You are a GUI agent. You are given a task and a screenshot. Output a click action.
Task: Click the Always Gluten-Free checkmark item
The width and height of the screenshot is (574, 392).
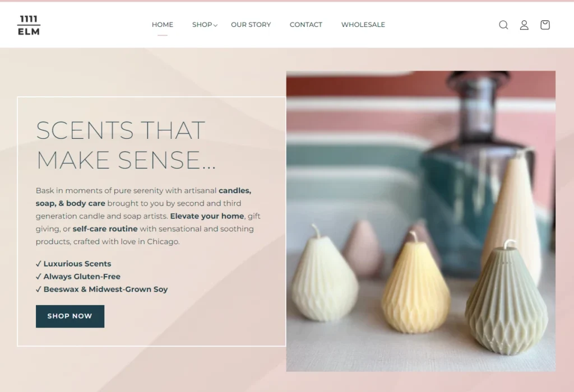pos(78,277)
